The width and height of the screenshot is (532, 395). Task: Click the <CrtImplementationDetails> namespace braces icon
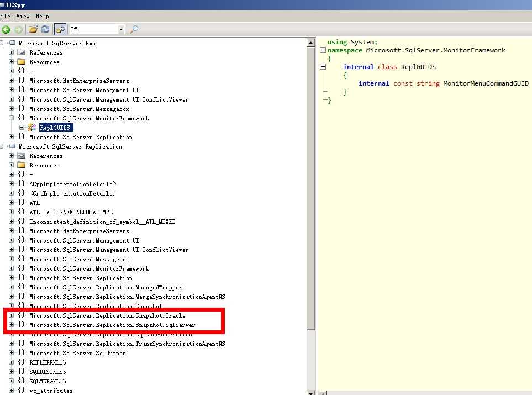tap(22, 193)
